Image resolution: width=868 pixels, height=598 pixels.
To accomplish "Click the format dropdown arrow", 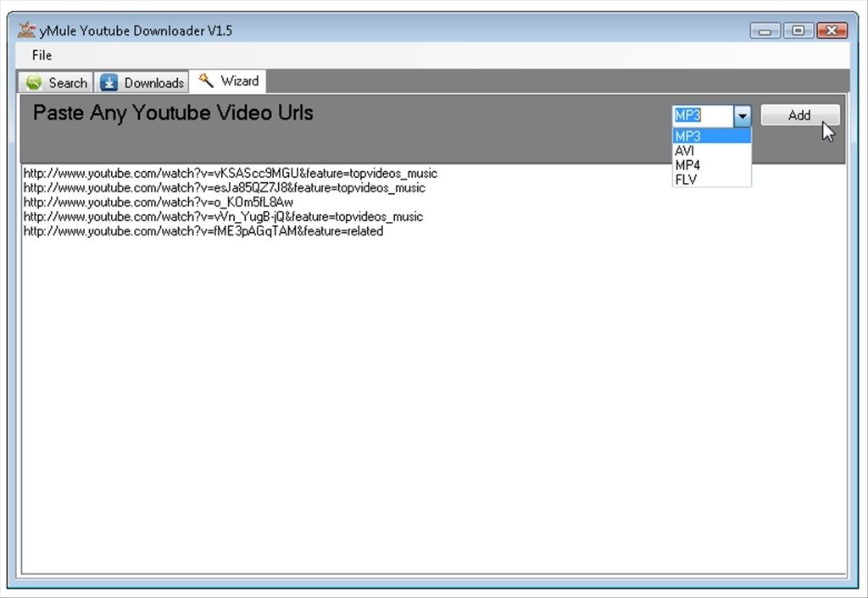I will 743,115.
